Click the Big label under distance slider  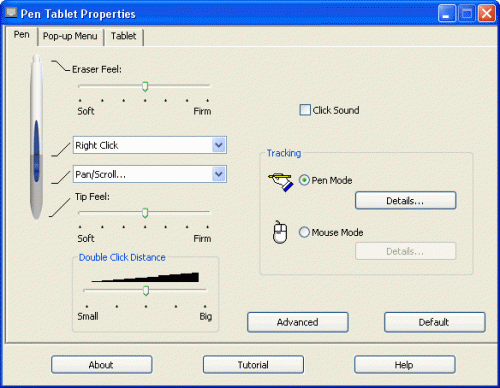coord(205,316)
